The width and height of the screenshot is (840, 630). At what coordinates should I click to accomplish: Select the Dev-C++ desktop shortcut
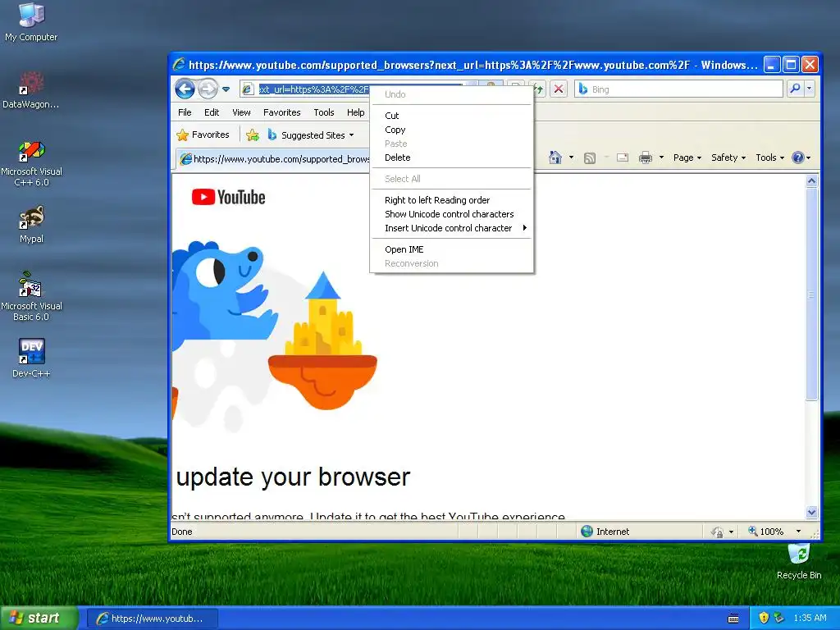coord(31,358)
